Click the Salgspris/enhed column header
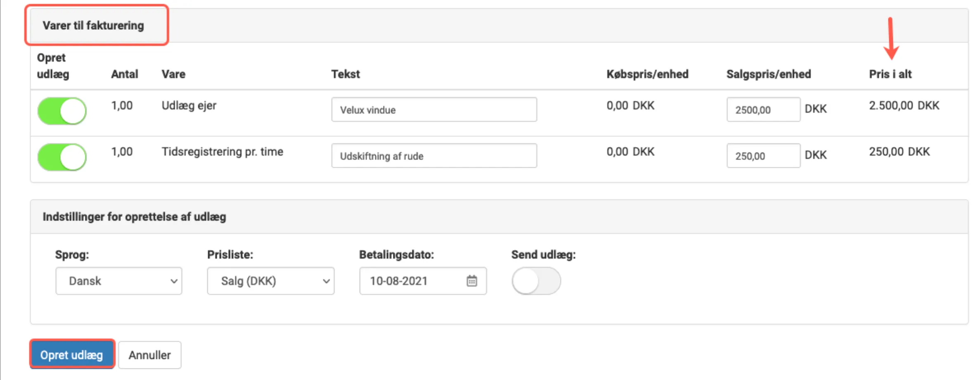Viewport: 980px width, 380px height. tap(768, 74)
